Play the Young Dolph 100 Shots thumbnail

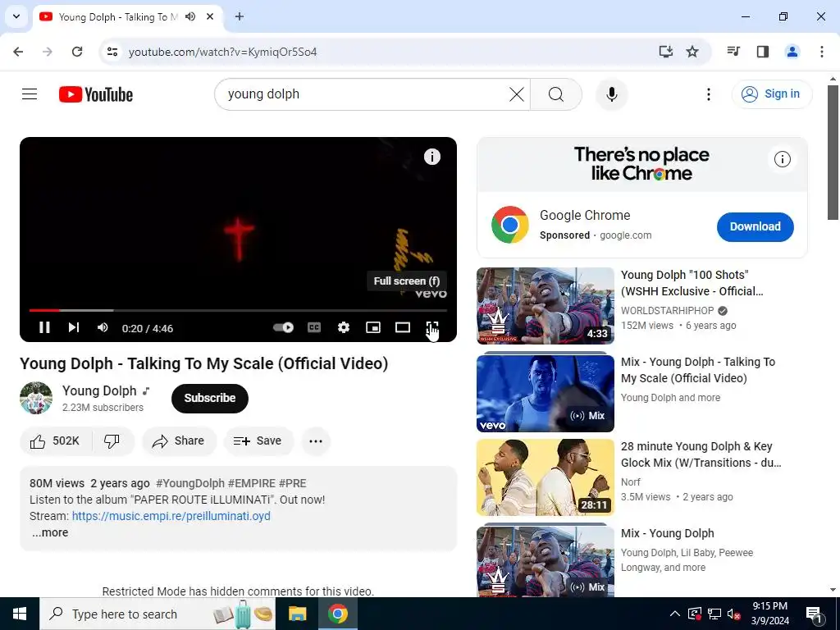[545, 305]
